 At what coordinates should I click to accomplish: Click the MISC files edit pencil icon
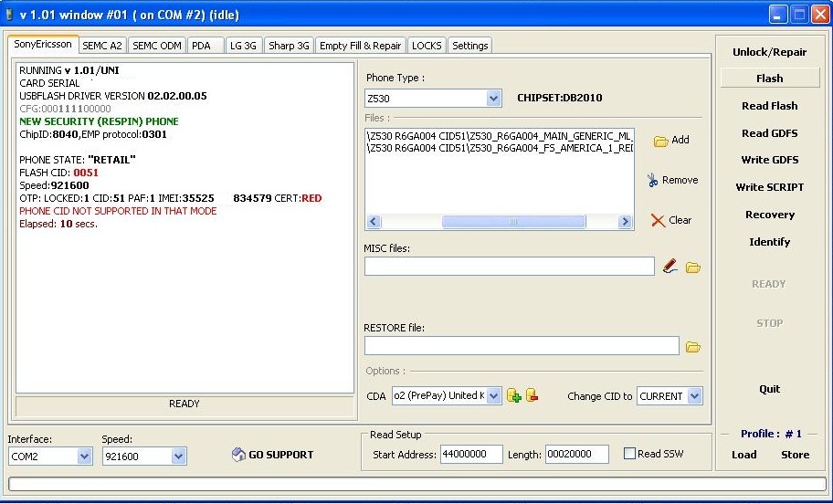(x=670, y=266)
